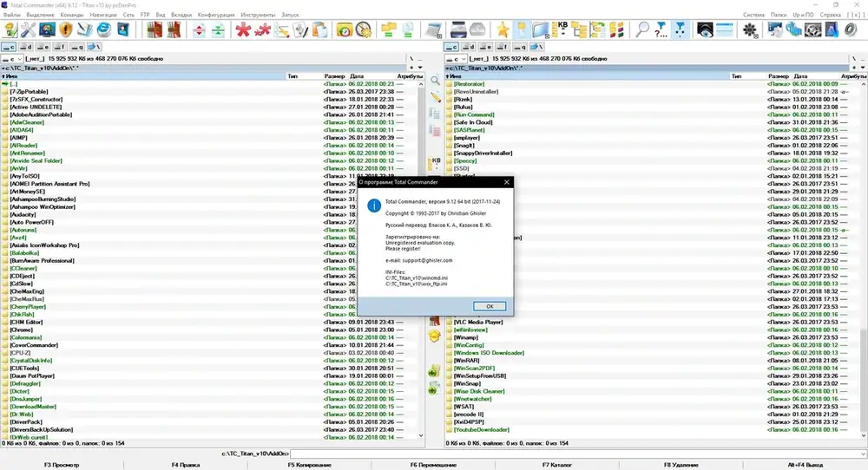
Task: Click the wrench and screwdriver toolbar icon
Action: pyautogui.click(x=28, y=29)
